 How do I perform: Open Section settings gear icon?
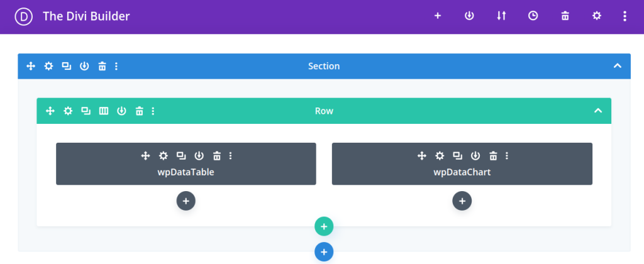pyautogui.click(x=48, y=66)
